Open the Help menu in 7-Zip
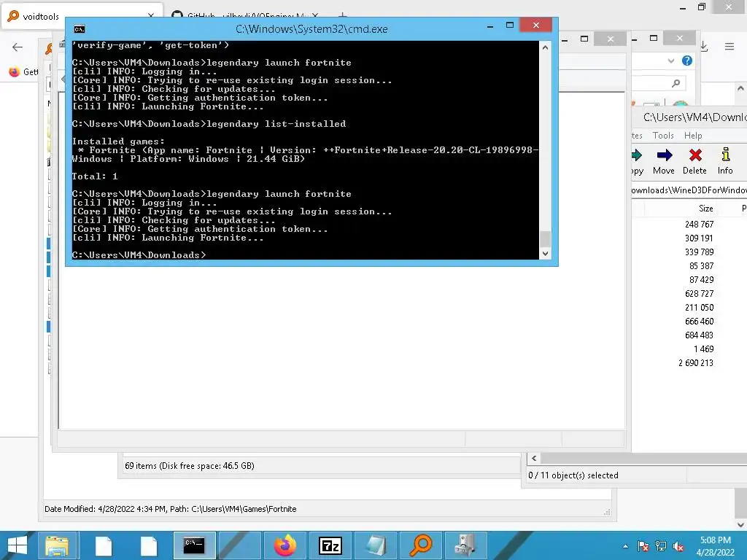This screenshot has height=560, width=747. [693, 135]
